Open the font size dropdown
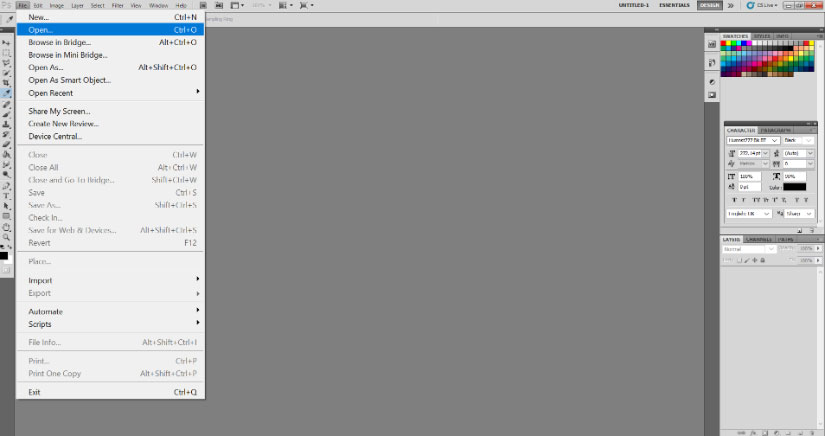The image size is (825, 436). [765, 153]
